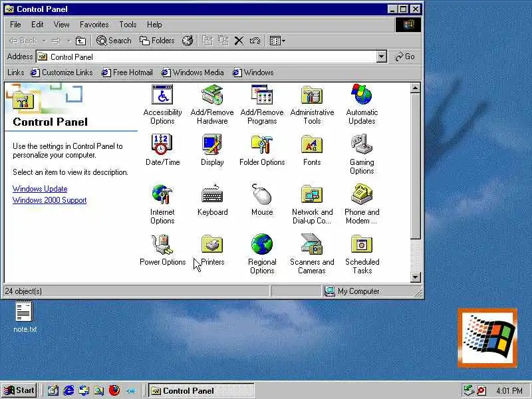Viewport: 532px width, 399px height.
Task: Open the Favorites menu
Action: [94, 25]
